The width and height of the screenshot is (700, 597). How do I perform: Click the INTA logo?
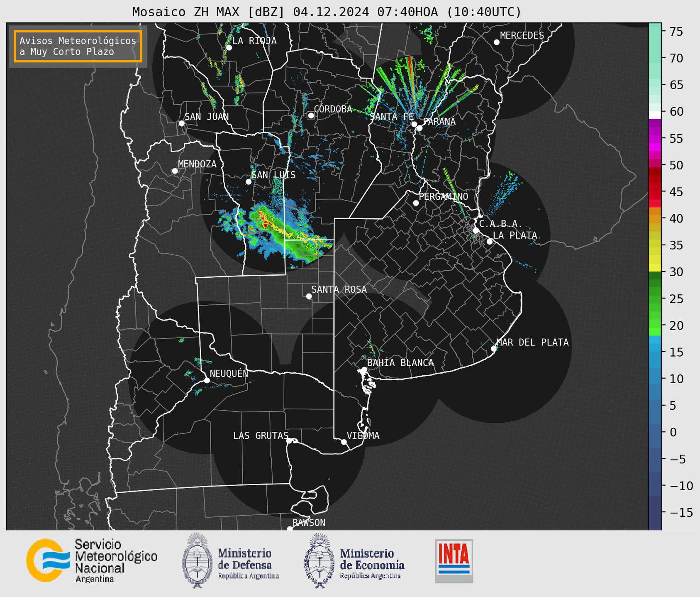(454, 561)
